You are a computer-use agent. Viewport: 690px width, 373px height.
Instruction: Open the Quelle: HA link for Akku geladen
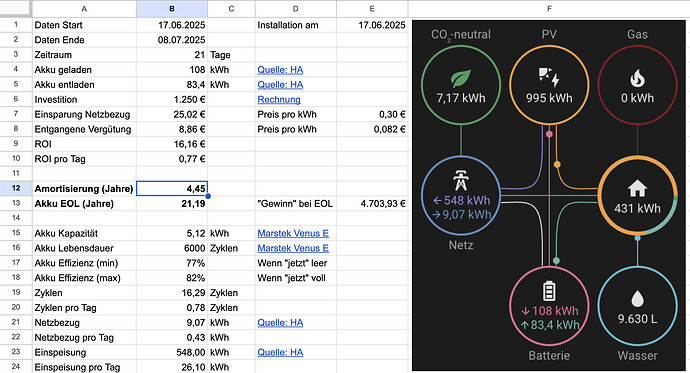[x=280, y=69]
